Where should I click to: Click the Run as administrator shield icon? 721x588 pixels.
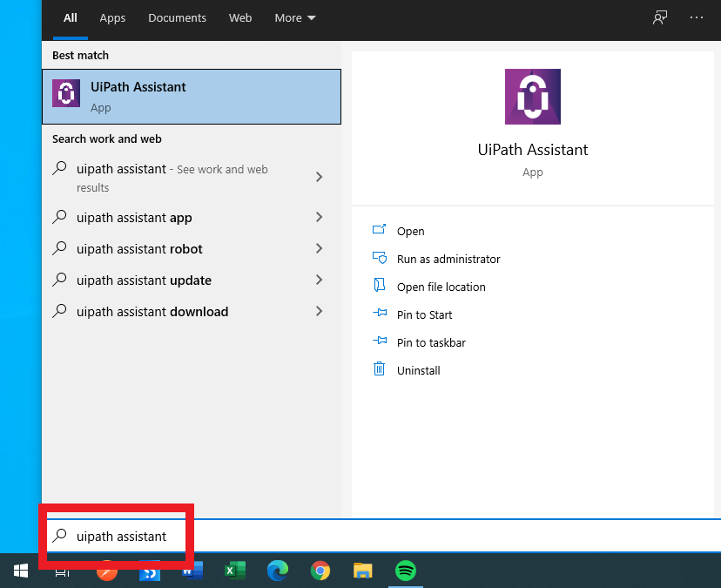tap(380, 258)
